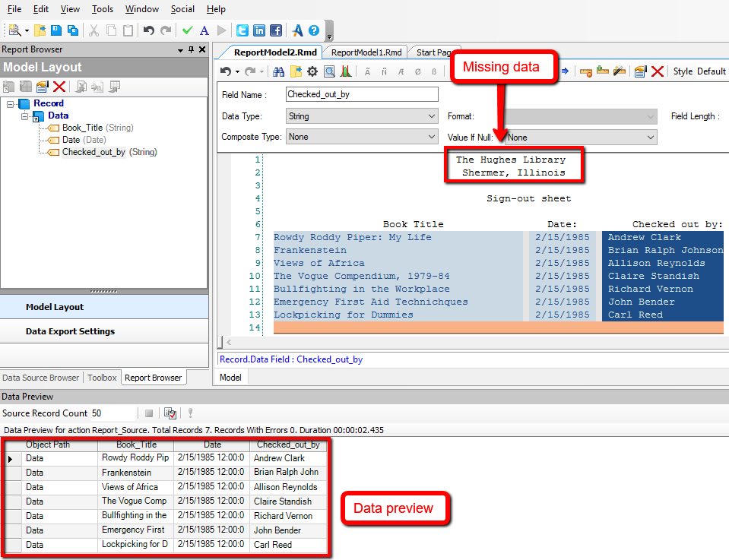Viewport: 729px width, 560px height.
Task: Select Book_Title field in the tree
Action: click(x=82, y=128)
